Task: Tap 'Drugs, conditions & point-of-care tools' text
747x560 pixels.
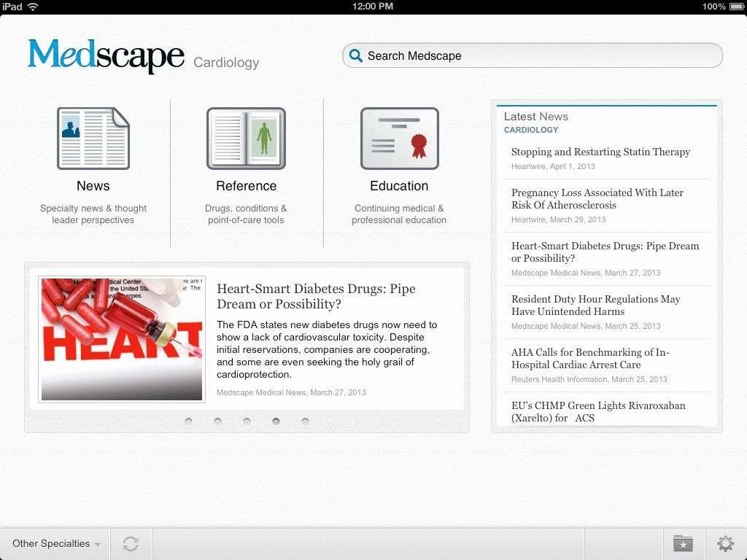Action: 246,214
